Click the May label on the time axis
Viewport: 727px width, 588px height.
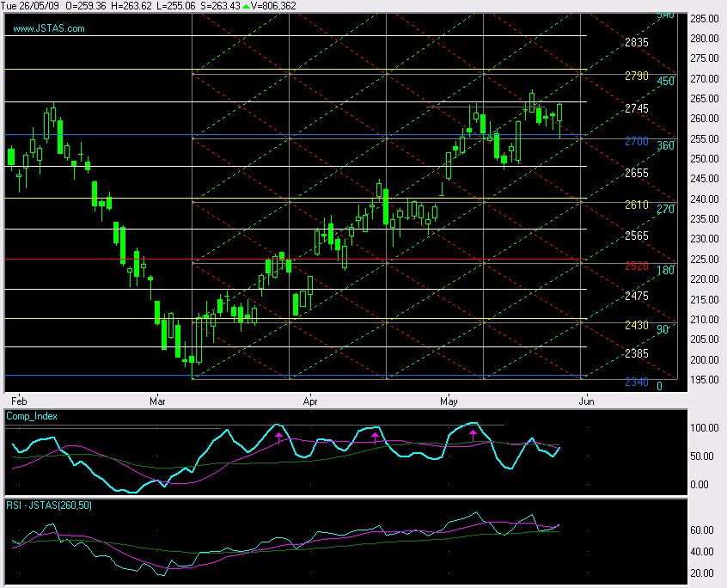tap(448, 401)
